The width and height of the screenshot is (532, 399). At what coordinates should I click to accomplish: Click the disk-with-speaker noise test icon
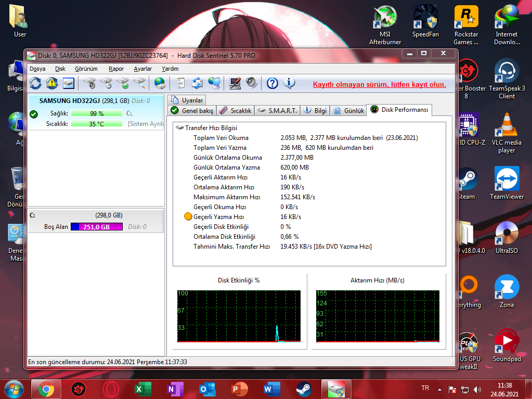click(x=89, y=83)
